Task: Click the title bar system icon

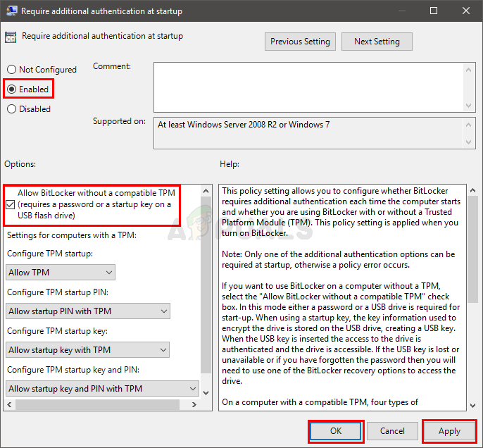Action: pyautogui.click(x=10, y=11)
